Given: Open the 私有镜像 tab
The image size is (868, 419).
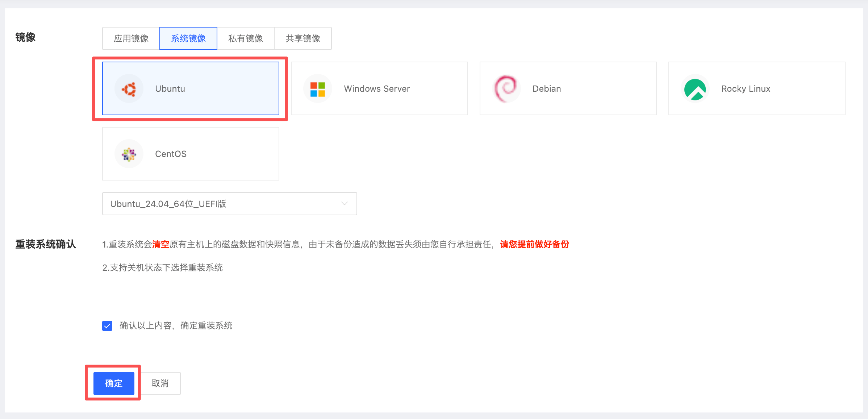Looking at the screenshot, I should point(245,38).
